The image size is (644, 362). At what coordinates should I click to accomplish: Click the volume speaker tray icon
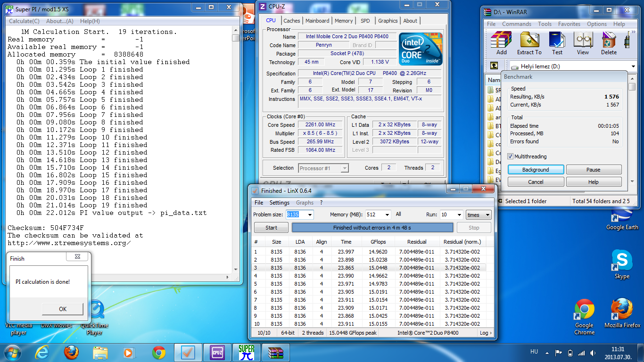coord(593,353)
